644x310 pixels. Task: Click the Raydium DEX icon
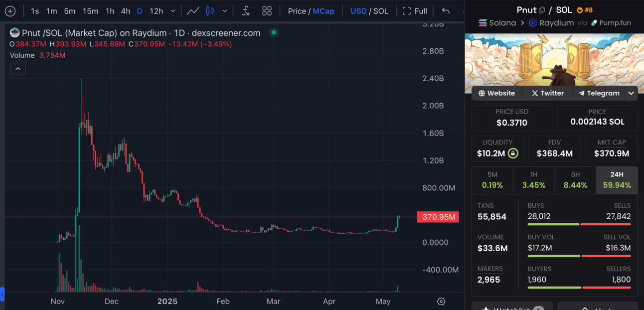533,23
